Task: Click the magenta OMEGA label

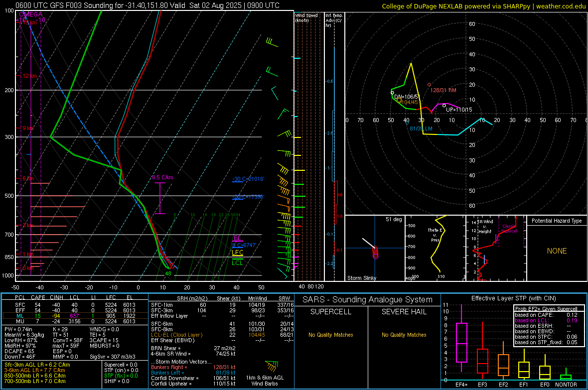Action: (30, 14)
